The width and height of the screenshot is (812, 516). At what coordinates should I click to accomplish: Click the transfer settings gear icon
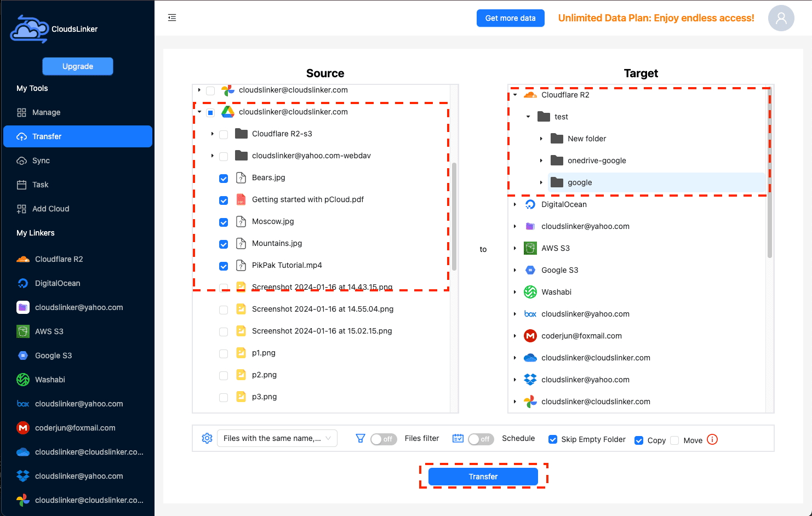207,438
